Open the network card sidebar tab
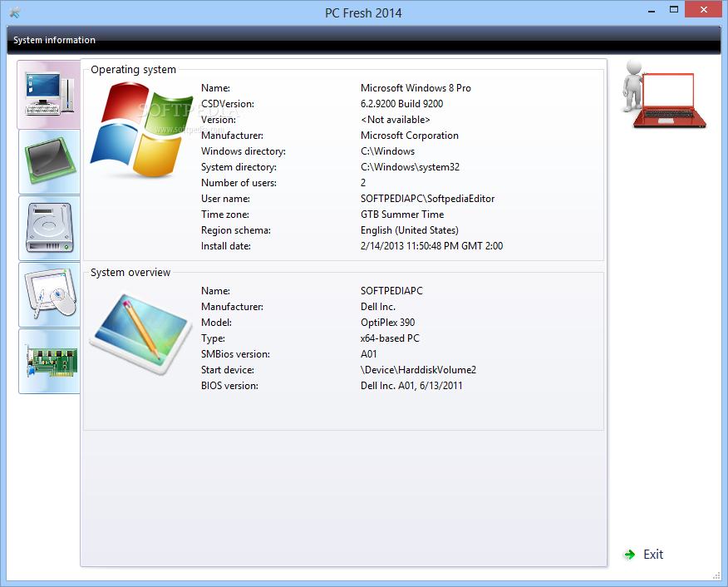This screenshot has height=587, width=728. tap(49, 362)
